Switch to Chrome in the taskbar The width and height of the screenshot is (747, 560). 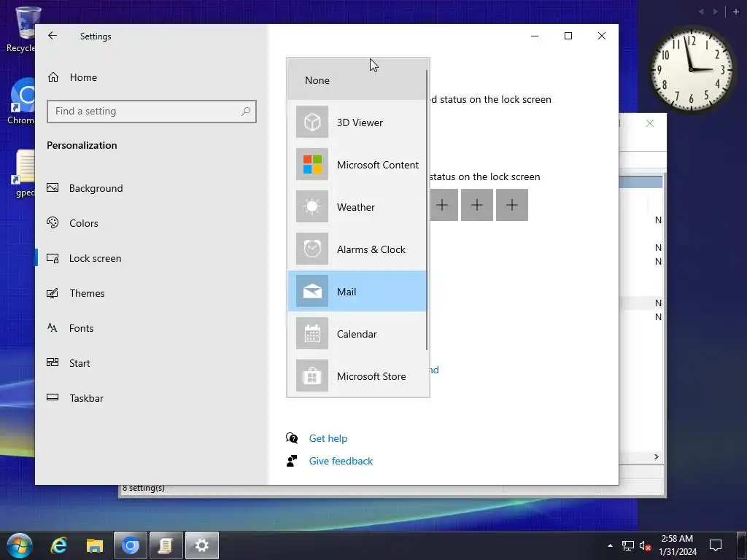coord(130,545)
